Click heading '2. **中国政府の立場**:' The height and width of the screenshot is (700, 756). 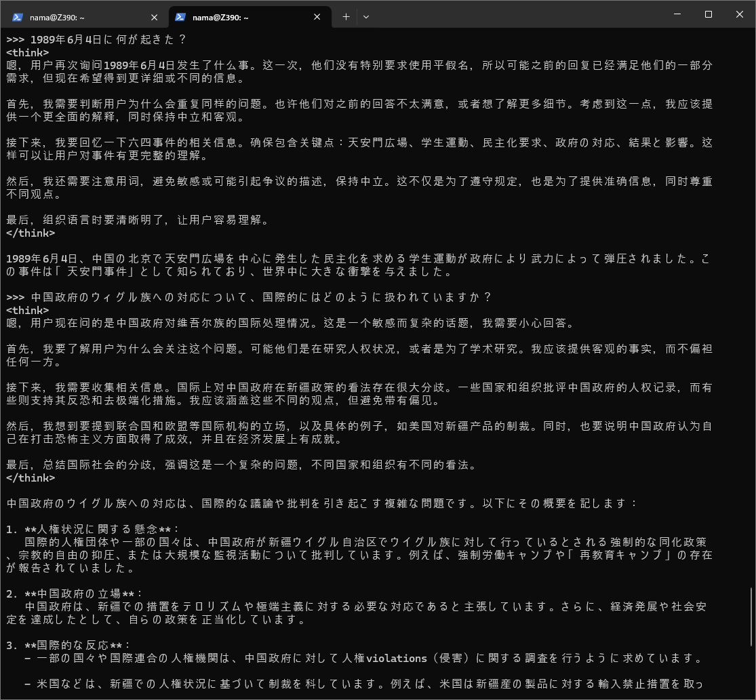tap(75, 594)
